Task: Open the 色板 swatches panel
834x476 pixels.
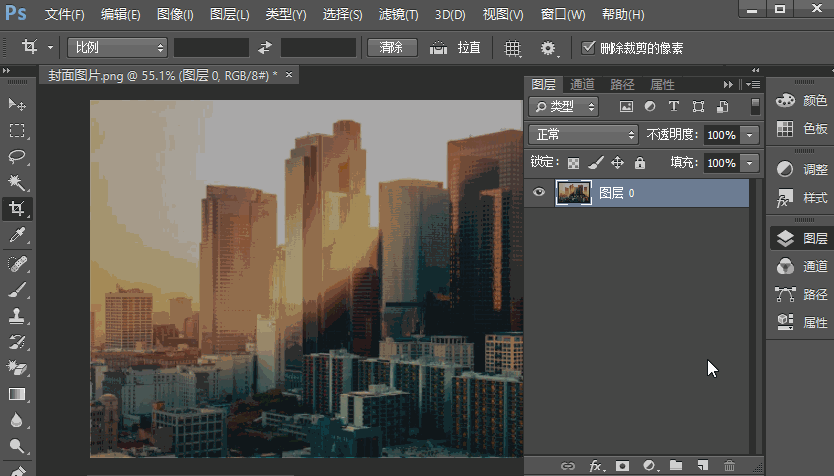Action: (802, 128)
